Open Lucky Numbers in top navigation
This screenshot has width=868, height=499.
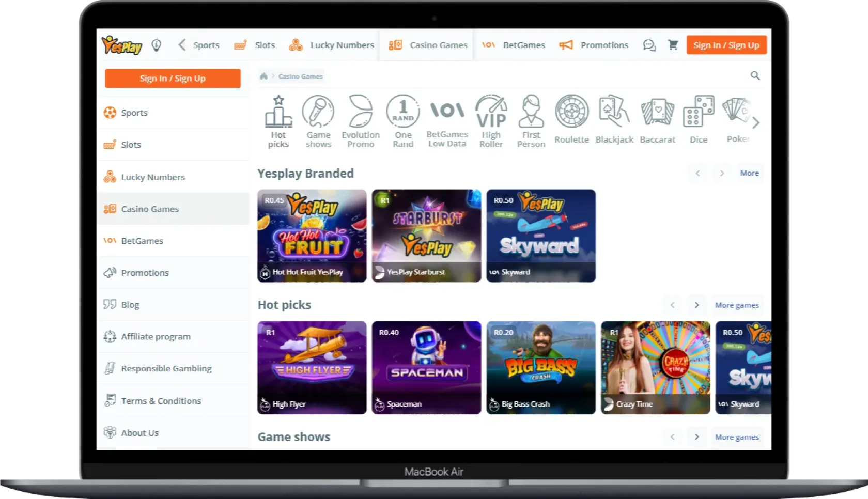[x=332, y=45]
